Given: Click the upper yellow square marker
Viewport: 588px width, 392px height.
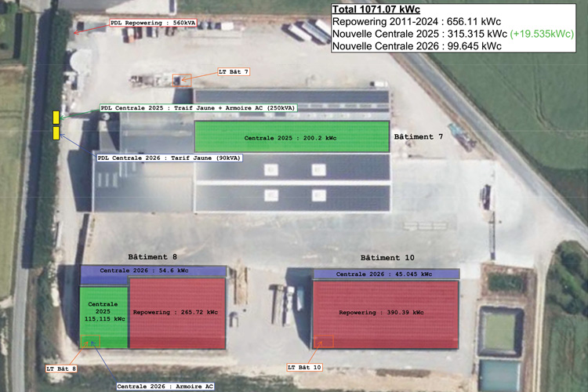Looking at the screenshot, I should coord(56,118).
